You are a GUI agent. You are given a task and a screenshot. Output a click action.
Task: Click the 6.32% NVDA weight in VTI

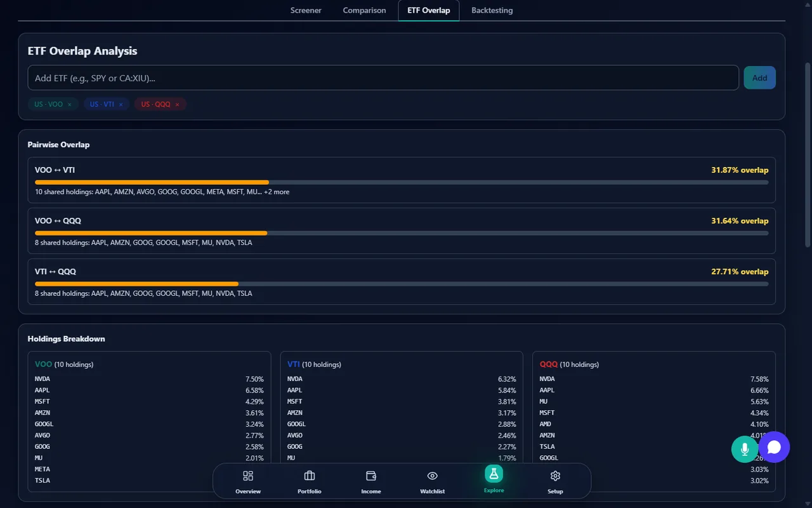[x=507, y=379]
